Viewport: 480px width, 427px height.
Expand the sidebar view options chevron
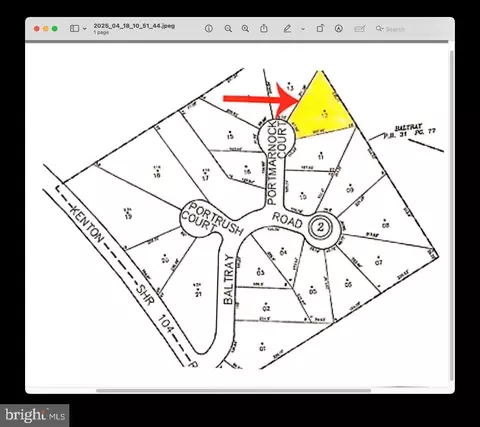pyautogui.click(x=85, y=29)
